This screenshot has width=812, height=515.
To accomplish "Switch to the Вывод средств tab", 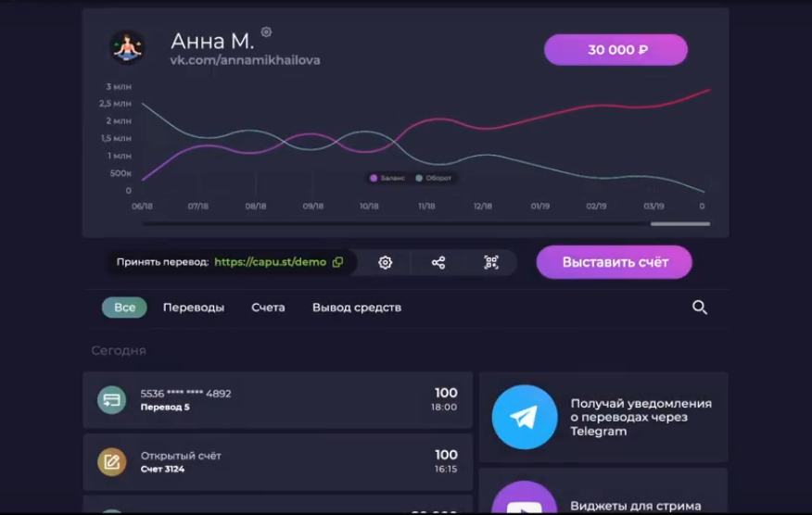I will tap(357, 308).
